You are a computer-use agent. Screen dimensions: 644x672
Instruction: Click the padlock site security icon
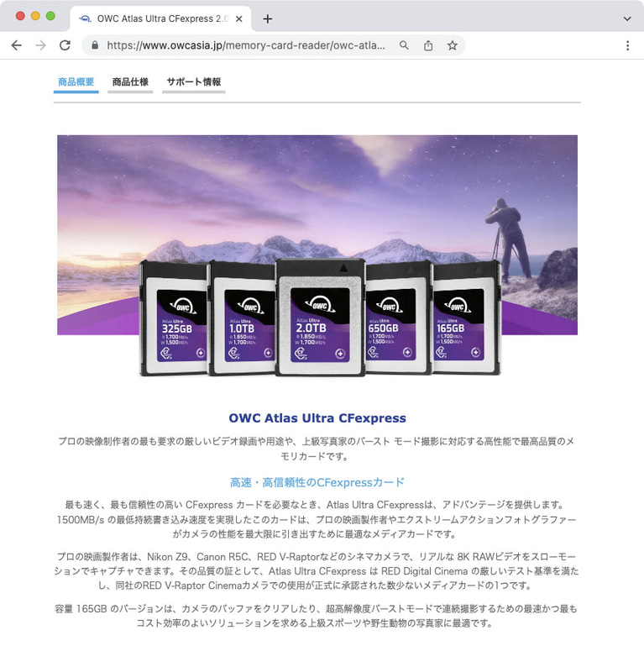95,45
